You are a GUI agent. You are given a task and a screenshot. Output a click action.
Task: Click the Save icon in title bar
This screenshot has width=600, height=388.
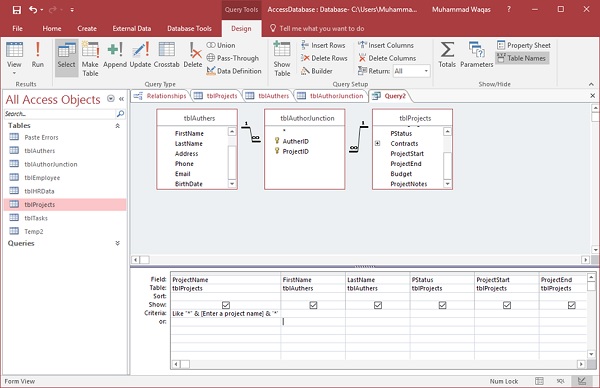(x=17, y=10)
